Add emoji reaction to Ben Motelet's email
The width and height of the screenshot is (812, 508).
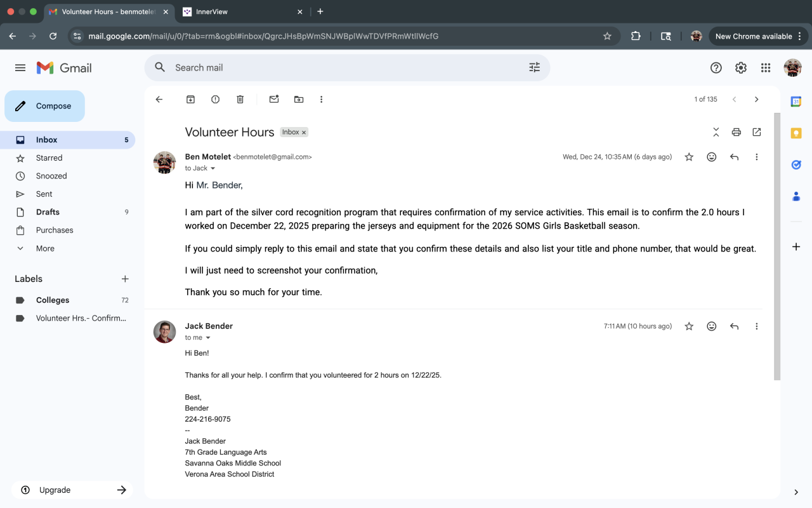click(x=712, y=157)
